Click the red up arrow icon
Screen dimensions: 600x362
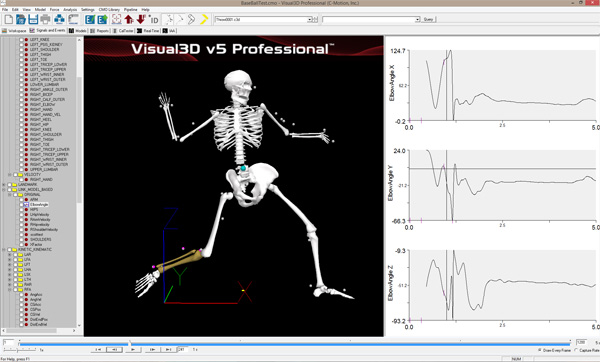(129, 19)
